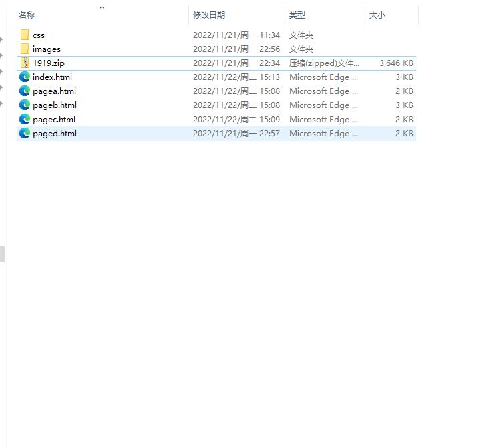Sort files using the 类型 column header
The width and height of the screenshot is (489, 448).
[297, 15]
